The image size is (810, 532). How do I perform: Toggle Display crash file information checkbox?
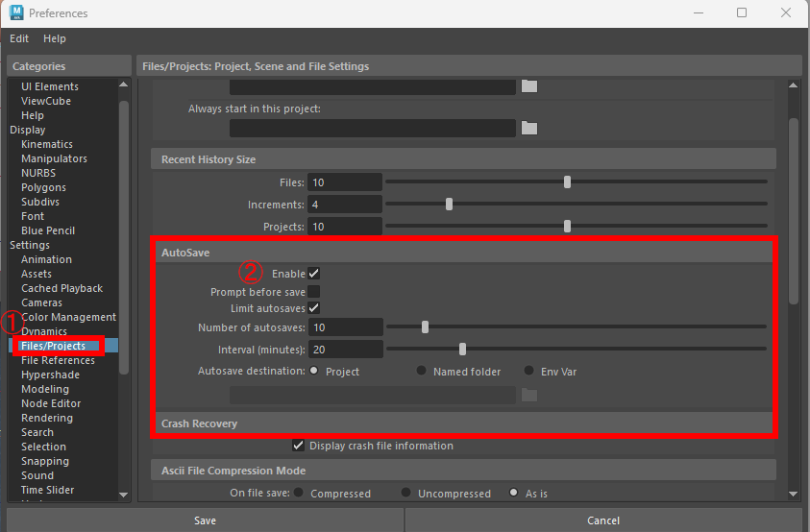click(x=298, y=446)
